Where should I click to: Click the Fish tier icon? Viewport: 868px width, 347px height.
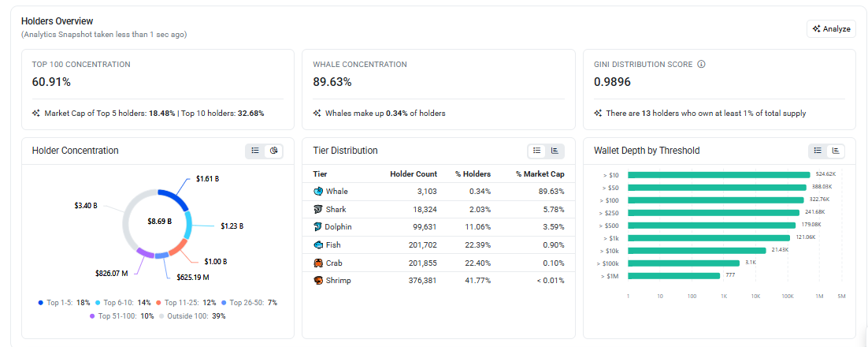(x=317, y=244)
